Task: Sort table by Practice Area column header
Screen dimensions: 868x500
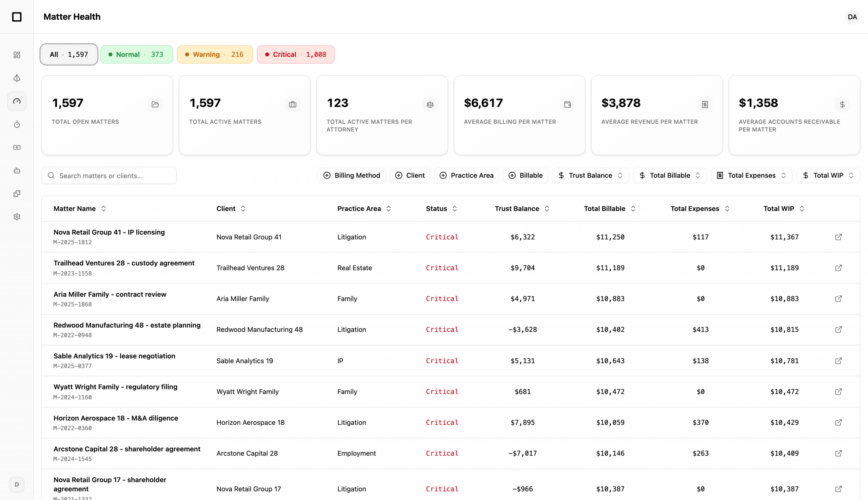Action: tap(364, 209)
